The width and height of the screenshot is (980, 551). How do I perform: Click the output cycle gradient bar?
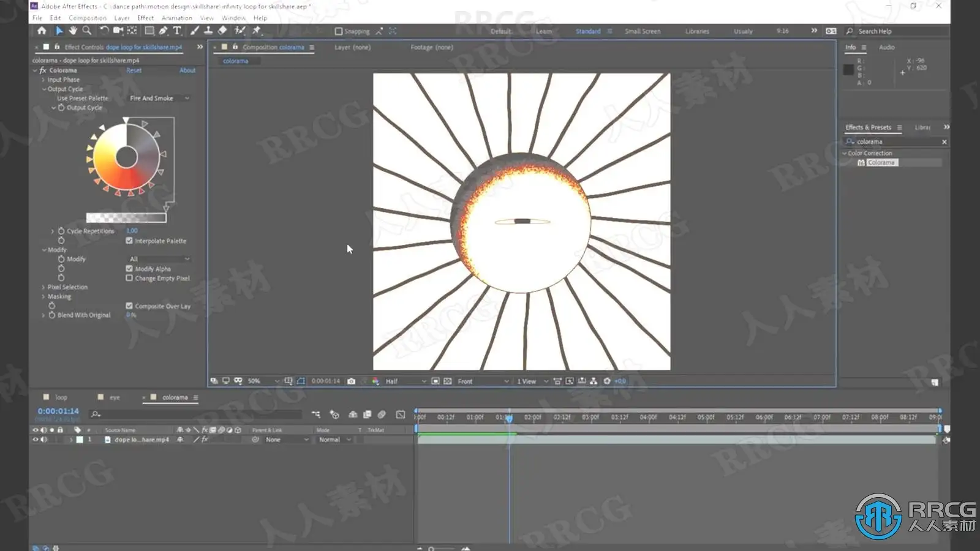pyautogui.click(x=126, y=217)
